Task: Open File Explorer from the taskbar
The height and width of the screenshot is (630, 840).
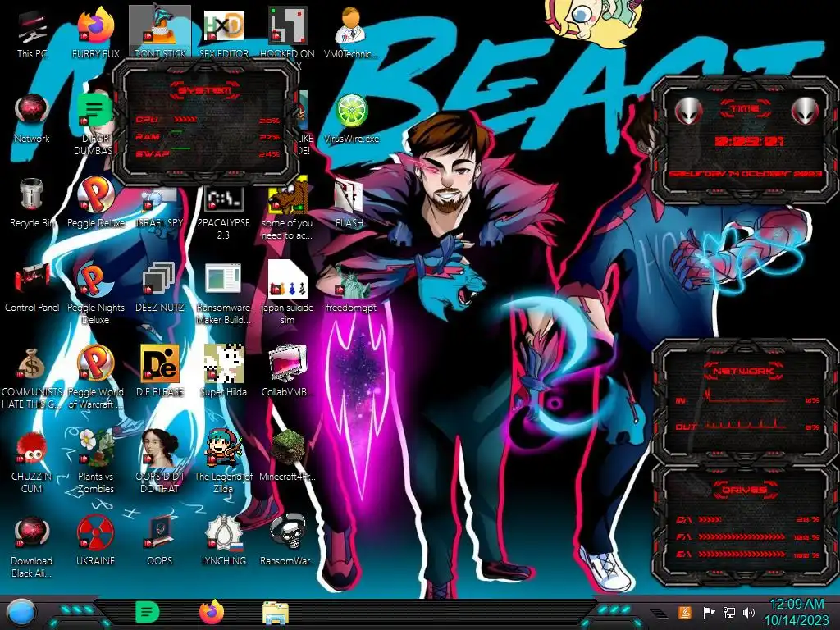Action: (x=276, y=613)
